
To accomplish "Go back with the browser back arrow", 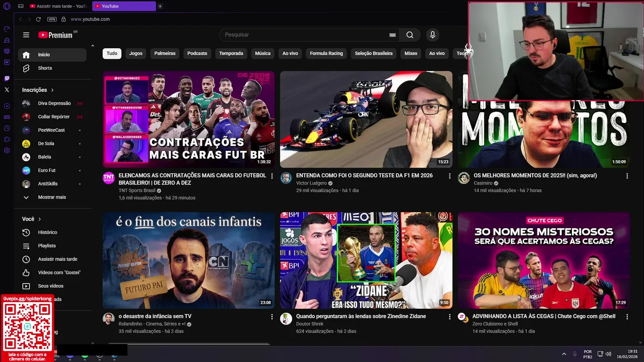I will [x=20, y=19].
